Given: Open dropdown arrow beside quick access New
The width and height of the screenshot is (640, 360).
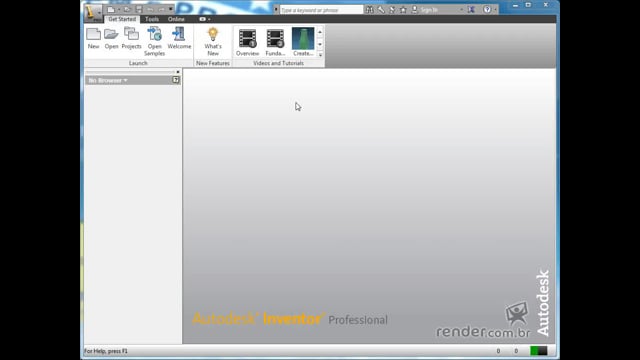Looking at the screenshot, I should pyautogui.click(x=119, y=10).
